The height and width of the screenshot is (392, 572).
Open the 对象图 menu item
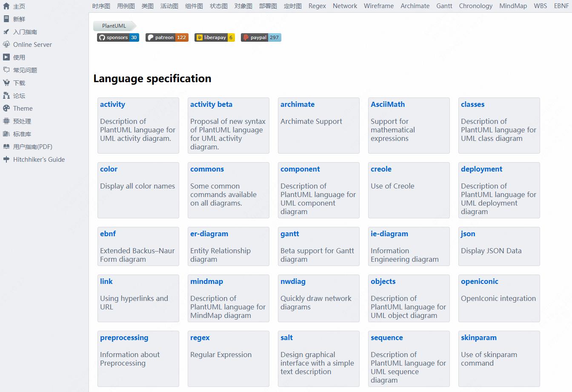pyautogui.click(x=243, y=6)
